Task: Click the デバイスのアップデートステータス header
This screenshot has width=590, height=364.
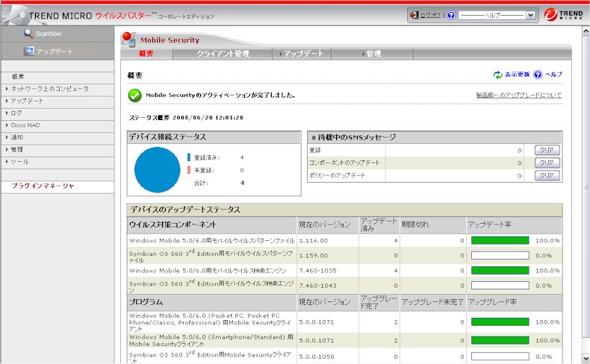Action: (345, 210)
